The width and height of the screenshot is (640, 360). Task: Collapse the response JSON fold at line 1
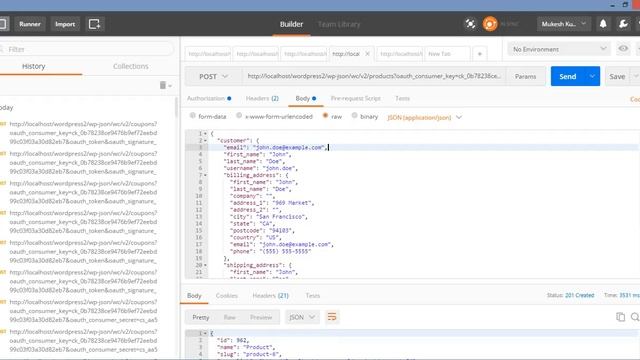tap(205, 333)
